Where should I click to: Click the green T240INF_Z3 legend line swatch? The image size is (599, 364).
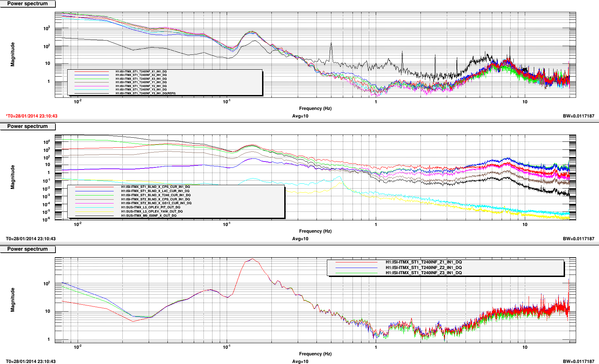356,273
